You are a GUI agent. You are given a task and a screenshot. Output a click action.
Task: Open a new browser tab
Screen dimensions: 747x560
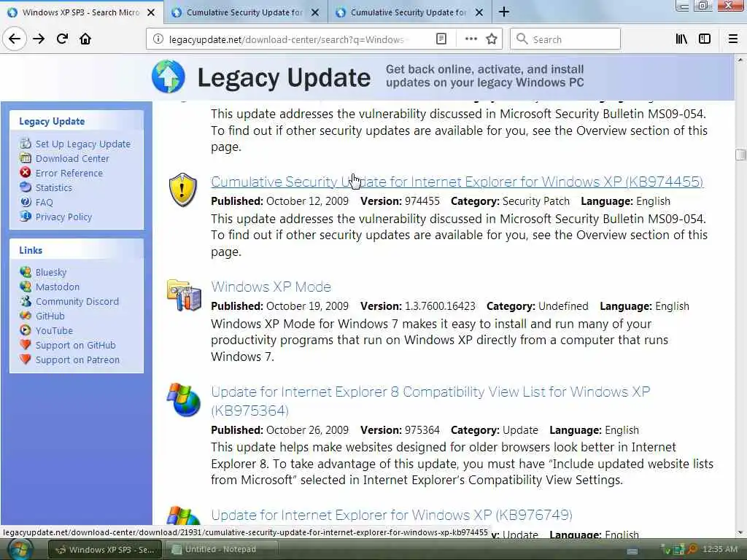504,12
